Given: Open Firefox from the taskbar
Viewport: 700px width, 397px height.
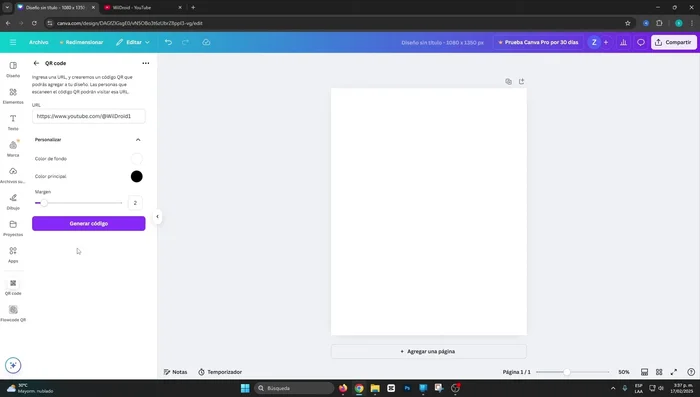Looking at the screenshot, I should point(343,388).
